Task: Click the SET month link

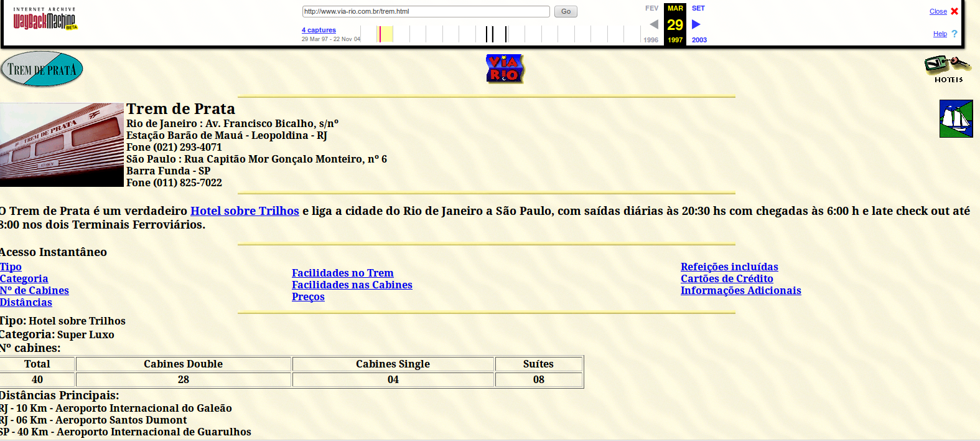Action: point(698,8)
